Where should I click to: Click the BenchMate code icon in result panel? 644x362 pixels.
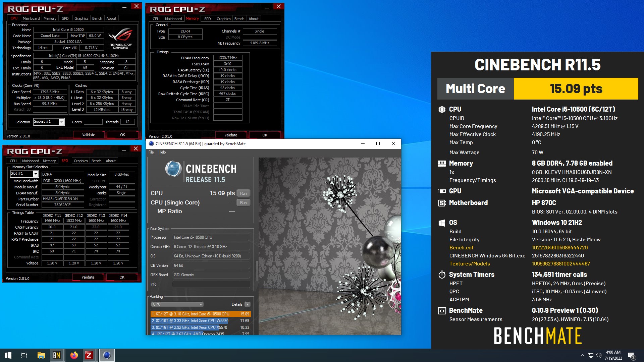(442, 311)
